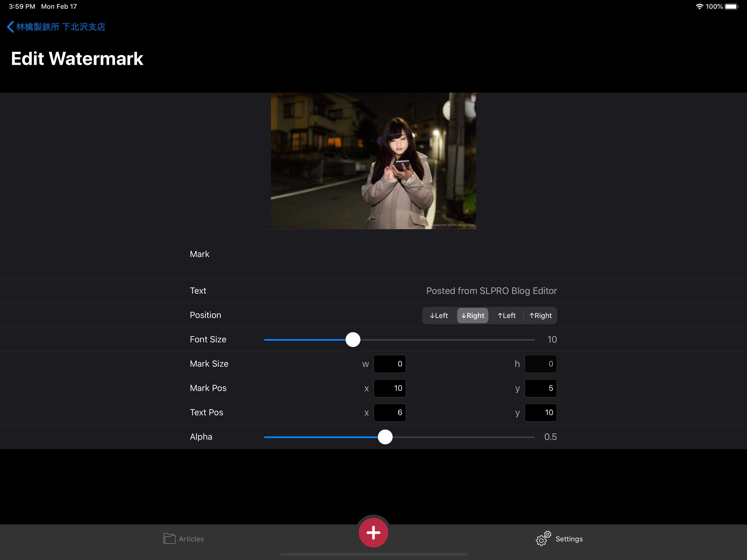Switch to the Articles tab label
This screenshot has width=747, height=560.
191,539
